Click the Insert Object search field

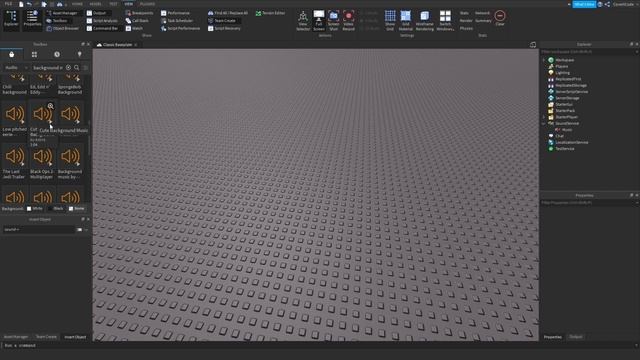tap(39, 229)
